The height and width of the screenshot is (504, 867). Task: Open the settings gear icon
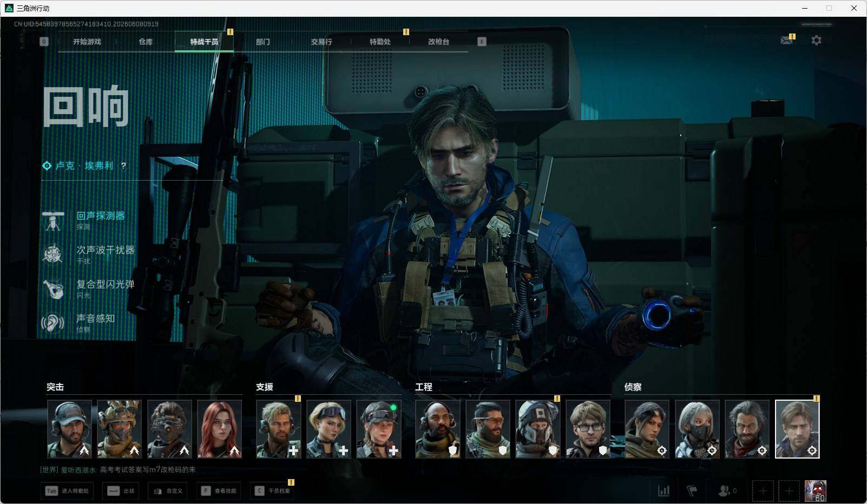[816, 40]
